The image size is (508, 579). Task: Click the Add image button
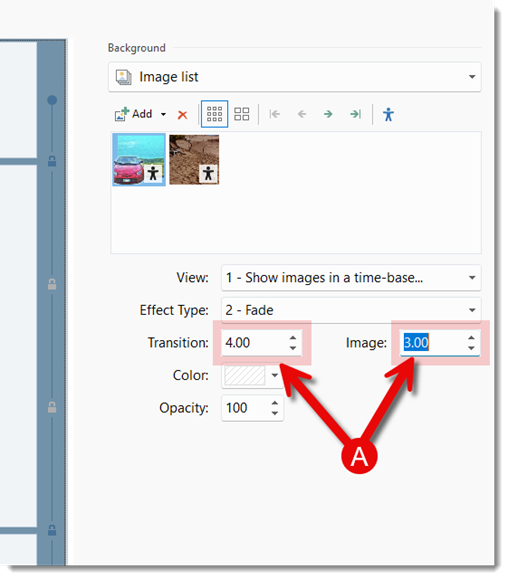click(134, 114)
